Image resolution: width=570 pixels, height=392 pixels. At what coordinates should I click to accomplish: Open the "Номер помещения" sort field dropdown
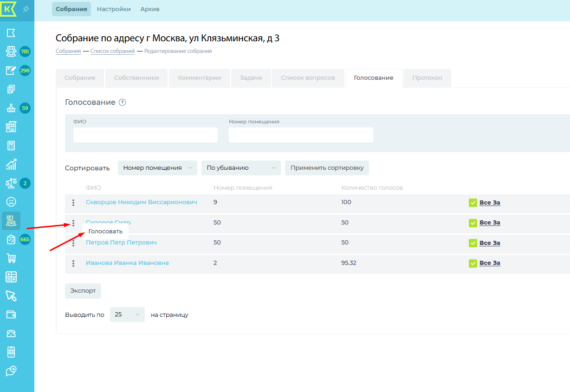(x=157, y=168)
